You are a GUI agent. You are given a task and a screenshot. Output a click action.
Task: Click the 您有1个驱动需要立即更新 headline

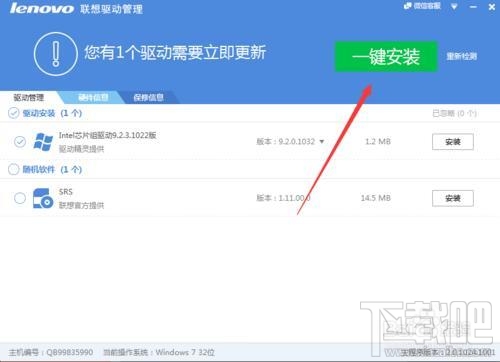pos(175,53)
